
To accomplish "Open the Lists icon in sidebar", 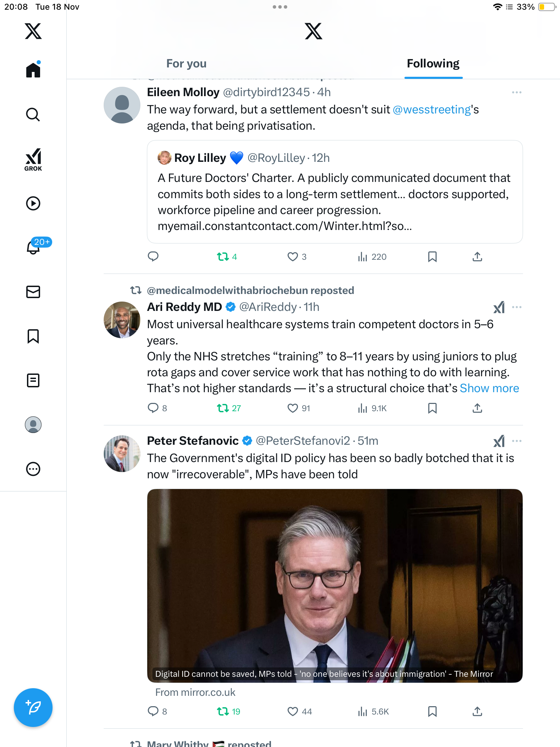I will point(33,380).
